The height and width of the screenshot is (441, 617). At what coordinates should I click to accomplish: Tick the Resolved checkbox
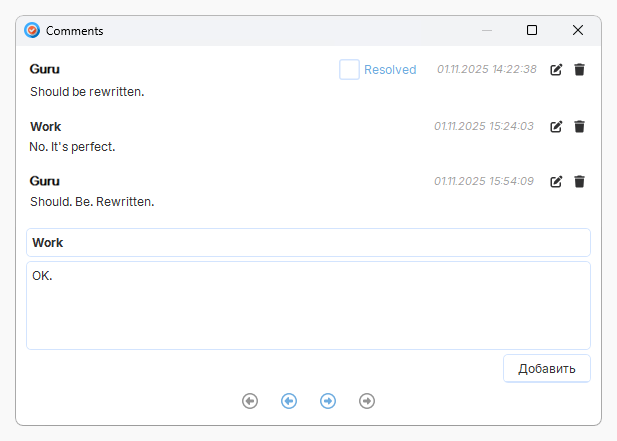click(x=349, y=70)
